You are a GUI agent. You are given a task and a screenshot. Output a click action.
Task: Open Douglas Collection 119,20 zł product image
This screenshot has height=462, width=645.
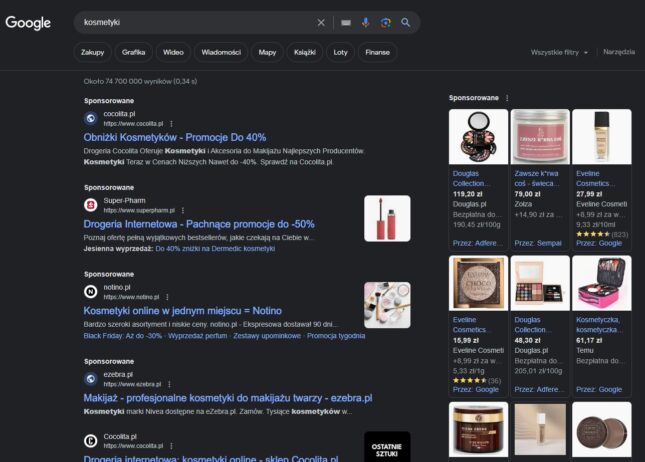(x=478, y=137)
